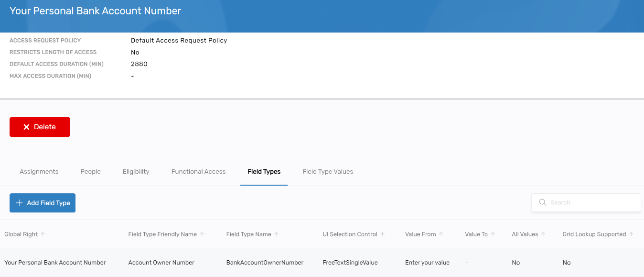The width and height of the screenshot is (644, 277).
Task: Click inside the Search input field
Action: (588, 202)
